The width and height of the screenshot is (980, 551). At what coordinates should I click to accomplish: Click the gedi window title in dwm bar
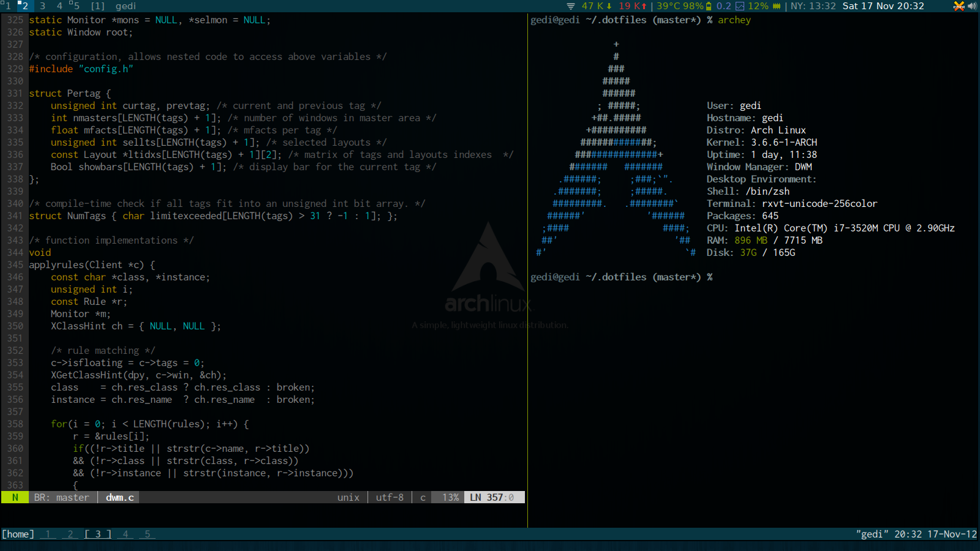click(x=126, y=6)
